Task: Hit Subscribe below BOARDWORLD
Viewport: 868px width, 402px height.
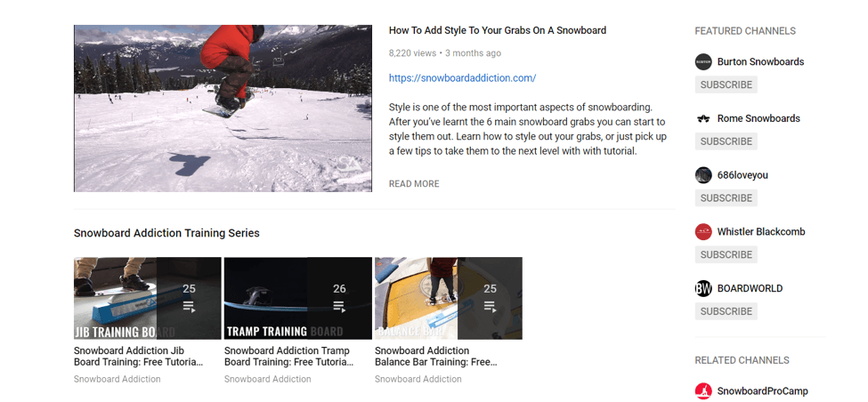Action: 726,312
